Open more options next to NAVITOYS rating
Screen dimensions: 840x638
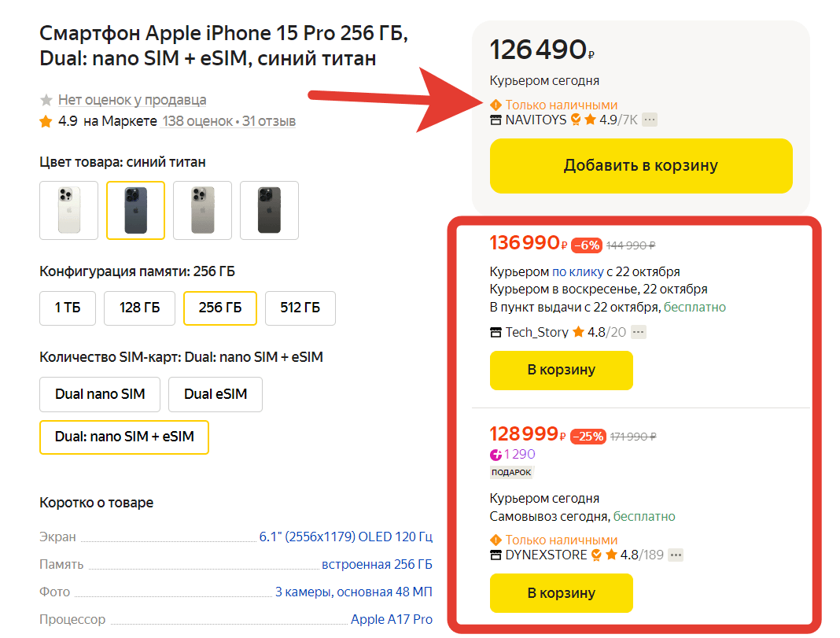tap(650, 120)
